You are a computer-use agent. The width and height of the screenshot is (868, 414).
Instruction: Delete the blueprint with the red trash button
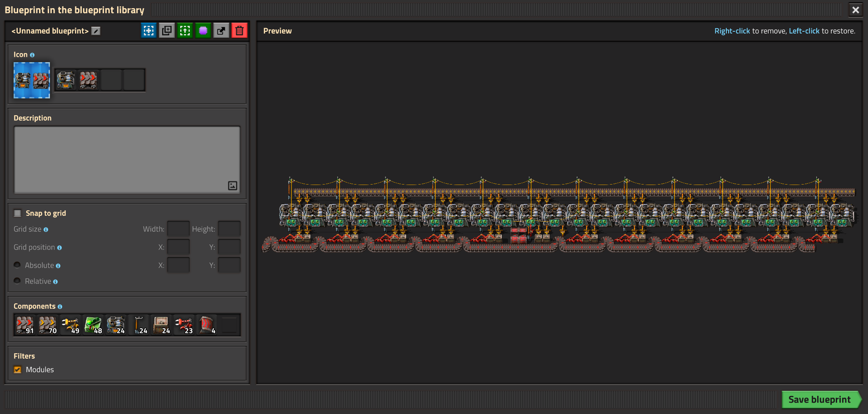[239, 30]
